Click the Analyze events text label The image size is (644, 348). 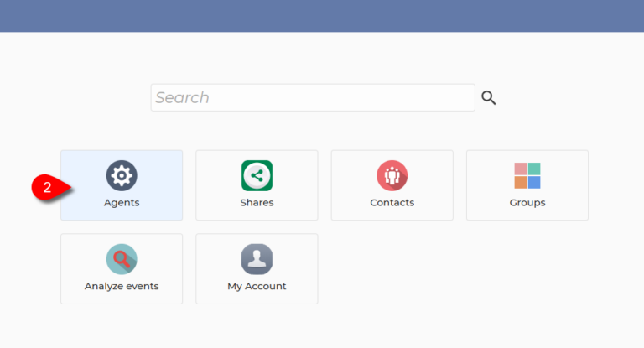point(122,287)
